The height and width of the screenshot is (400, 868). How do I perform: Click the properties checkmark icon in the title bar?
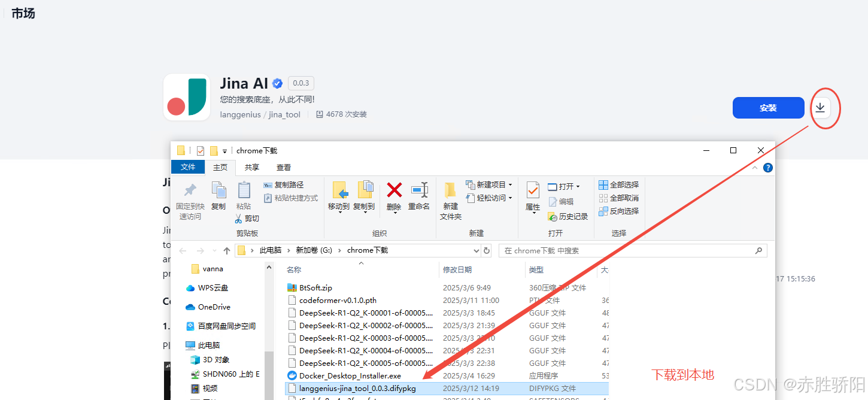pyautogui.click(x=201, y=151)
